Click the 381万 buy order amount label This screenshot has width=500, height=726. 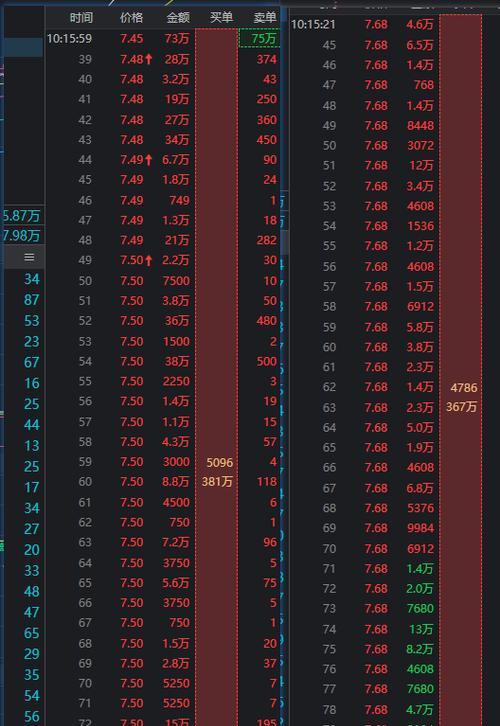click(217, 482)
